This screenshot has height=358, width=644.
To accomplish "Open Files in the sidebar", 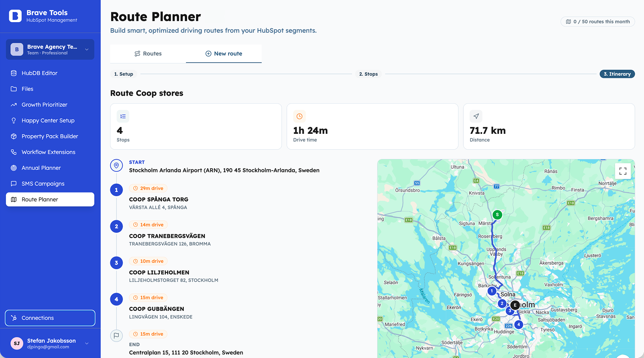I will 50,89.
